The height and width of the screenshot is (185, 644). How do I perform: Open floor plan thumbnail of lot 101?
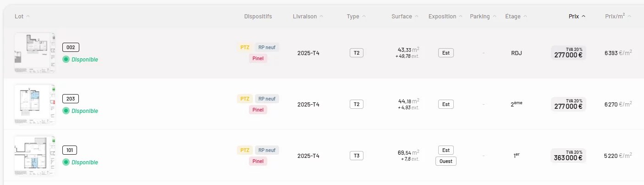pyautogui.click(x=35, y=156)
